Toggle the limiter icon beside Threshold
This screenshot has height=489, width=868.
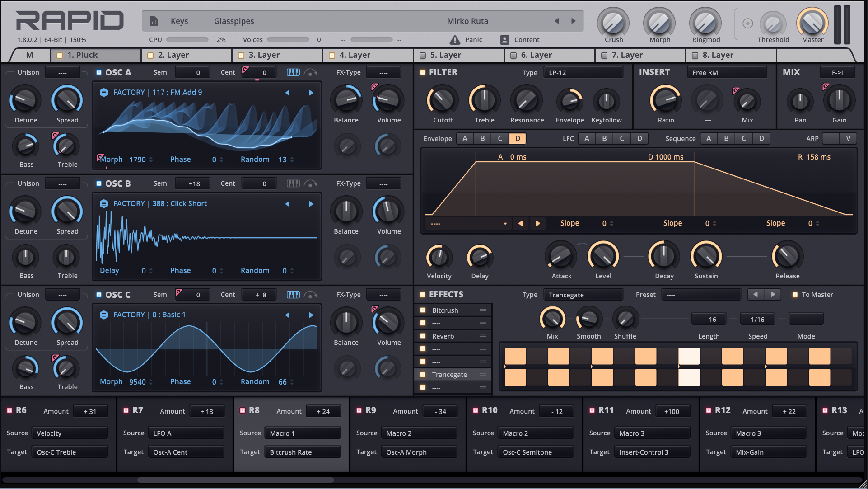(x=748, y=23)
